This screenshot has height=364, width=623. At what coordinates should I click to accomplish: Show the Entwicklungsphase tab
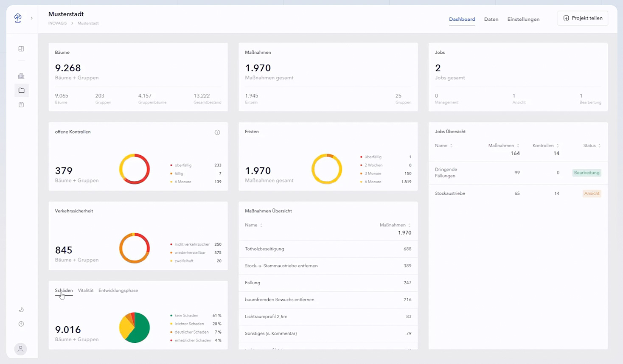(118, 291)
